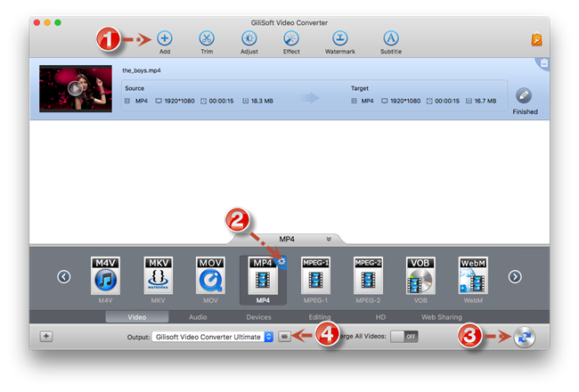Click the Add file toolbar icon
This screenshot has width=579, height=392.
pos(165,38)
